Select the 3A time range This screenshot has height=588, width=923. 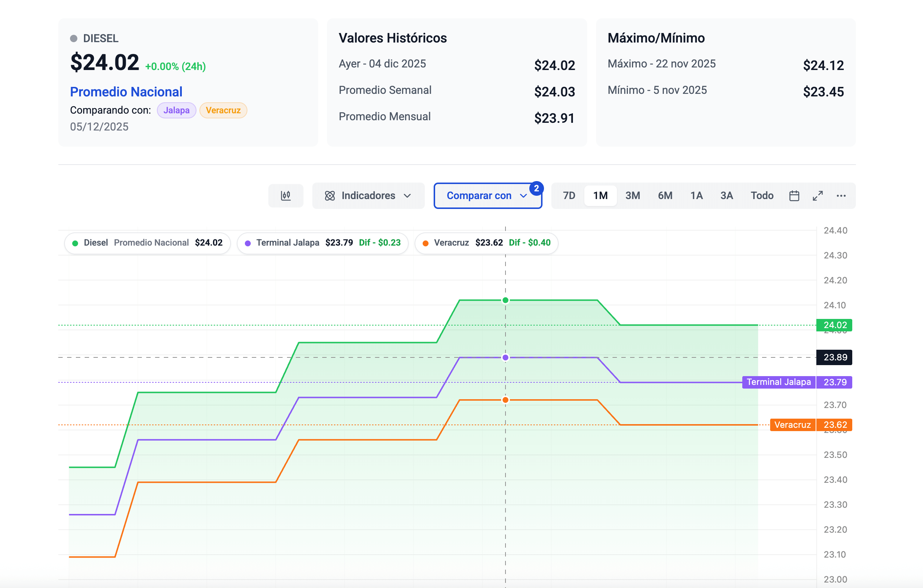point(727,195)
